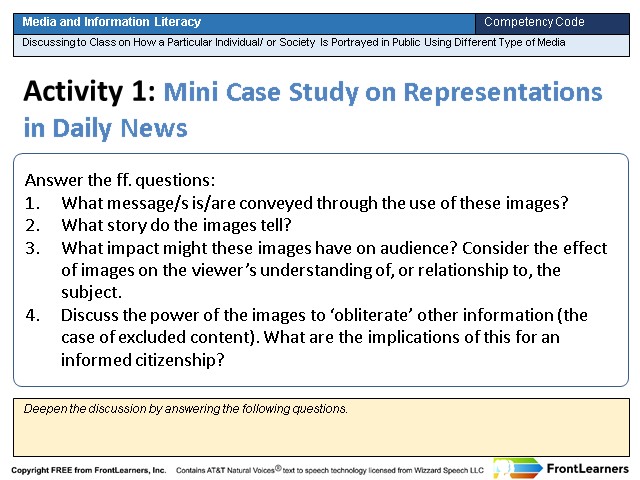The height and width of the screenshot is (480, 640).
Task: Click the 'Mini Case Study on Representations' title
Action: pos(383,92)
